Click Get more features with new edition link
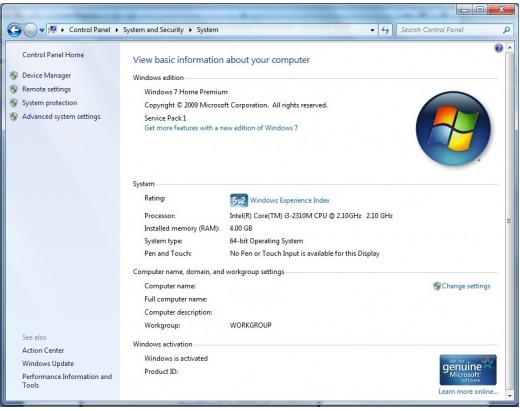This screenshot has height=411, width=520. [x=221, y=128]
